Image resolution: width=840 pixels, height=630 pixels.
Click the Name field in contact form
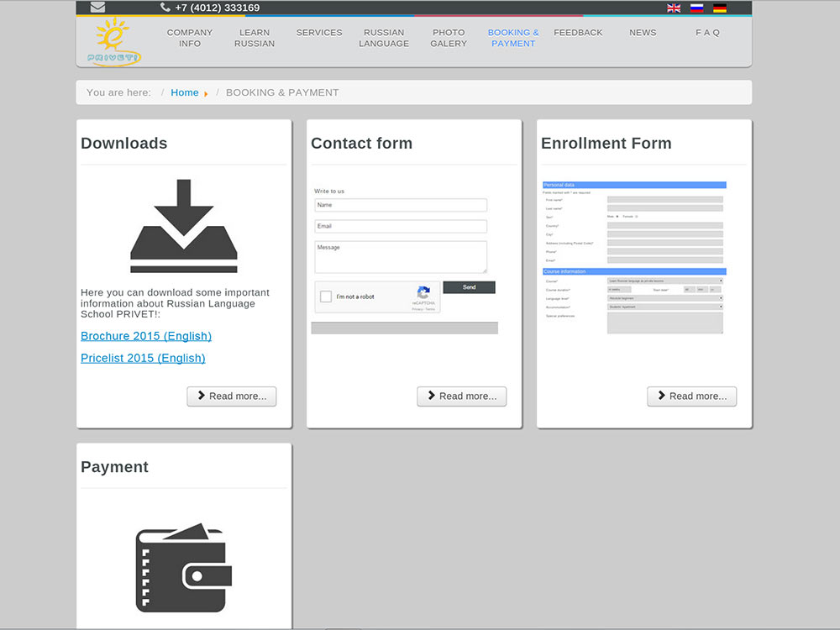(x=401, y=205)
